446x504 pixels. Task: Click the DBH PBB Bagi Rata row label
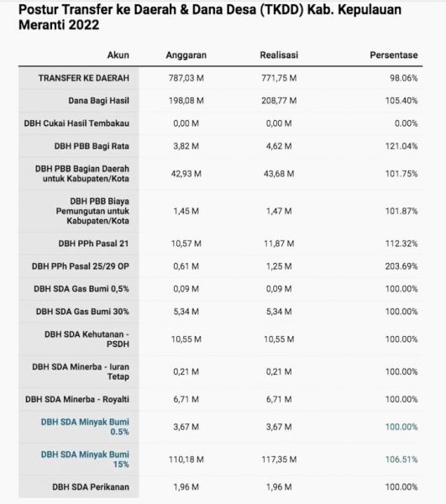click(x=92, y=146)
